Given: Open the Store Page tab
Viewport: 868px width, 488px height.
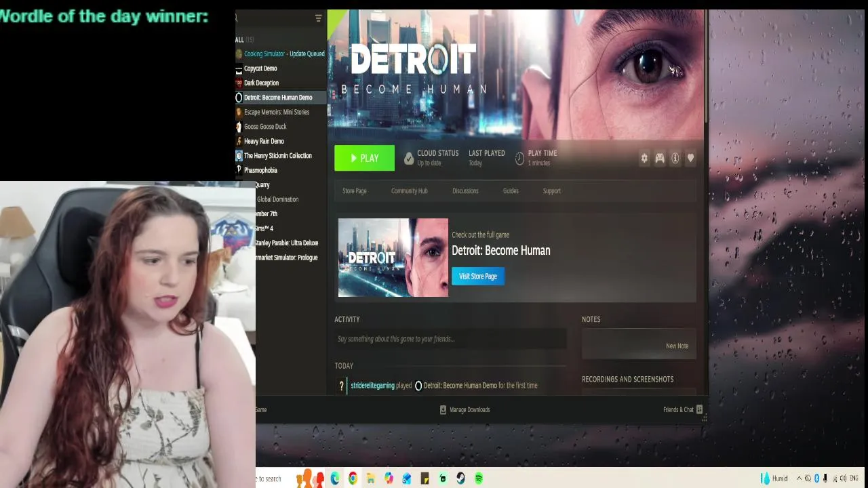Looking at the screenshot, I should 354,191.
